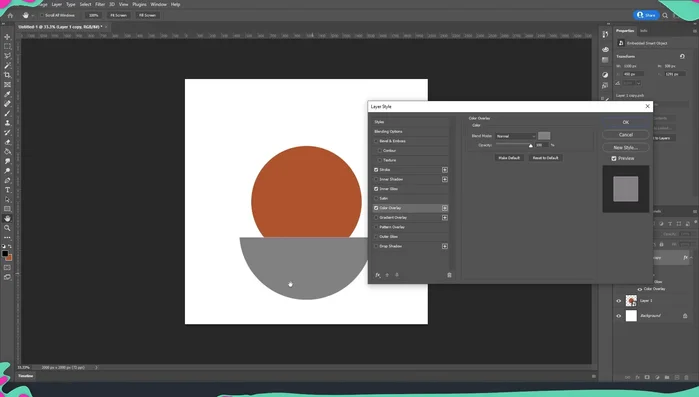Screen dimensions: 699x397
Task: Toggle the Stroke effect checkbox
Action: (x=376, y=170)
